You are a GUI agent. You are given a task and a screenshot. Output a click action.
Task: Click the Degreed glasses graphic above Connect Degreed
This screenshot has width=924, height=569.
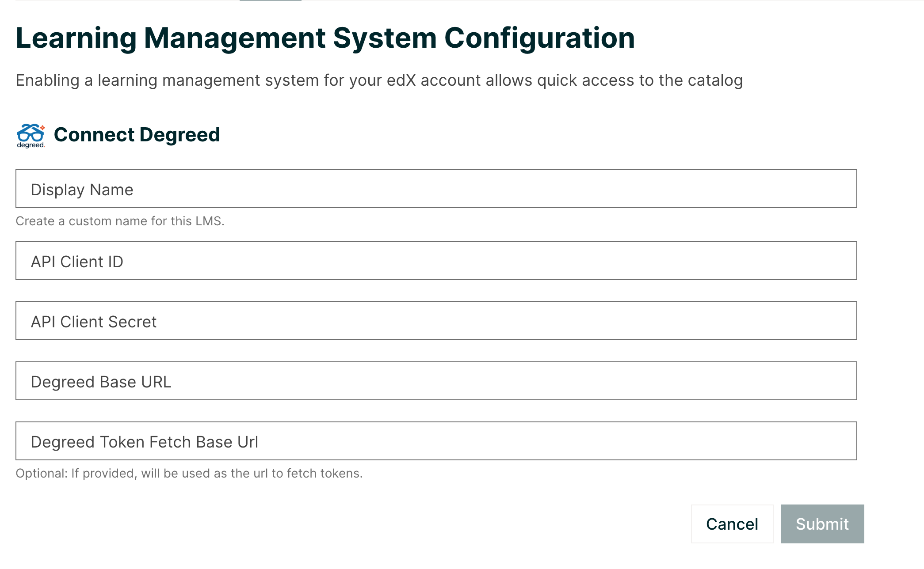click(30, 133)
